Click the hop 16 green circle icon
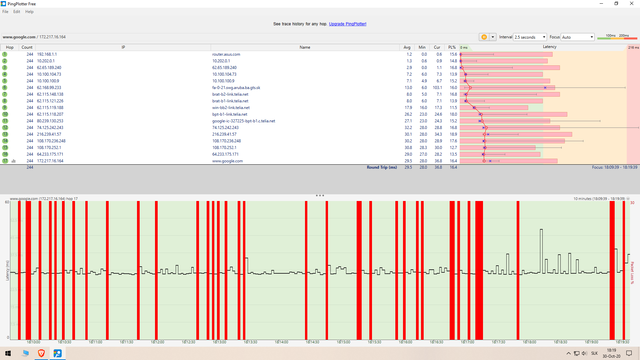The height and width of the screenshot is (360, 640). (x=5, y=154)
